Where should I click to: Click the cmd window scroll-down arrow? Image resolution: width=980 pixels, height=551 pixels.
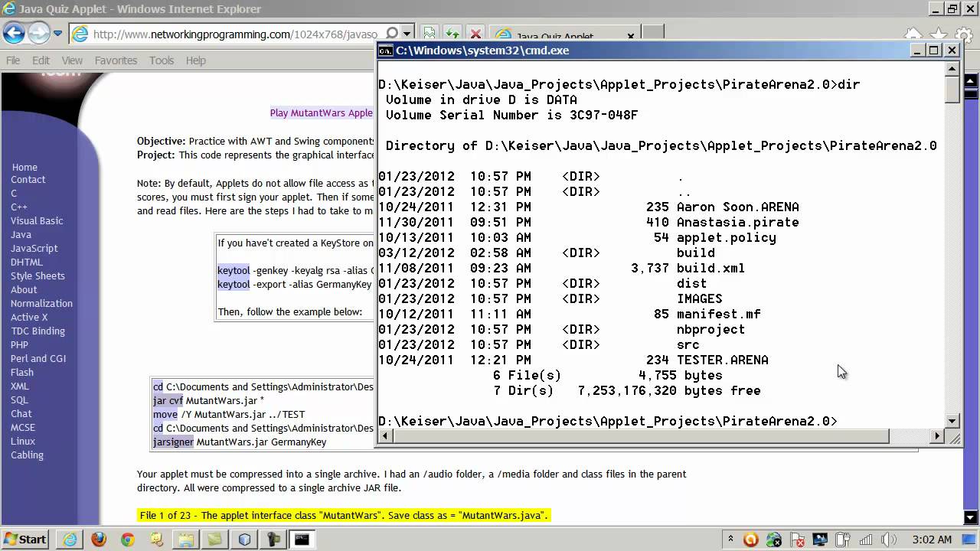pos(952,421)
